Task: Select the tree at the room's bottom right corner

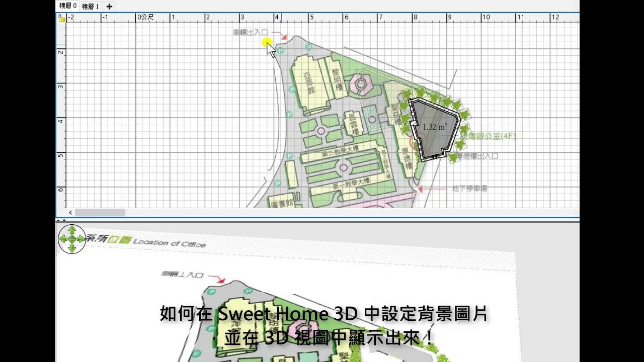Action: coord(453,157)
